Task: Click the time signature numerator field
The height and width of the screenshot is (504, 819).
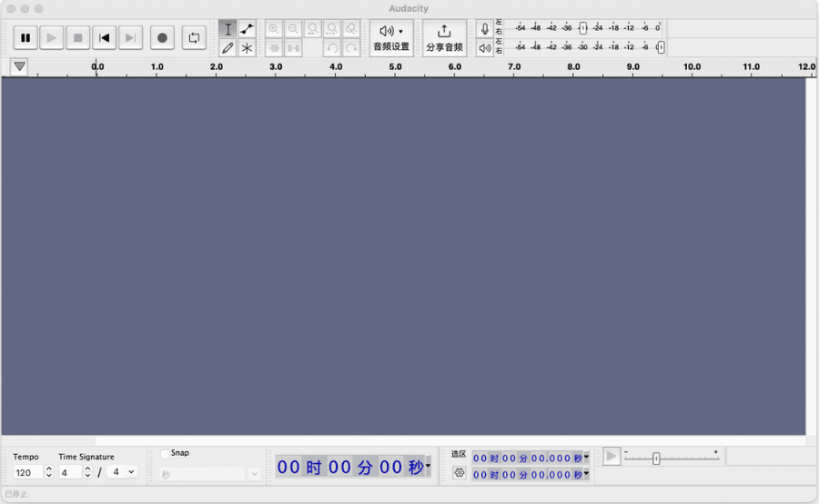Action: point(70,472)
